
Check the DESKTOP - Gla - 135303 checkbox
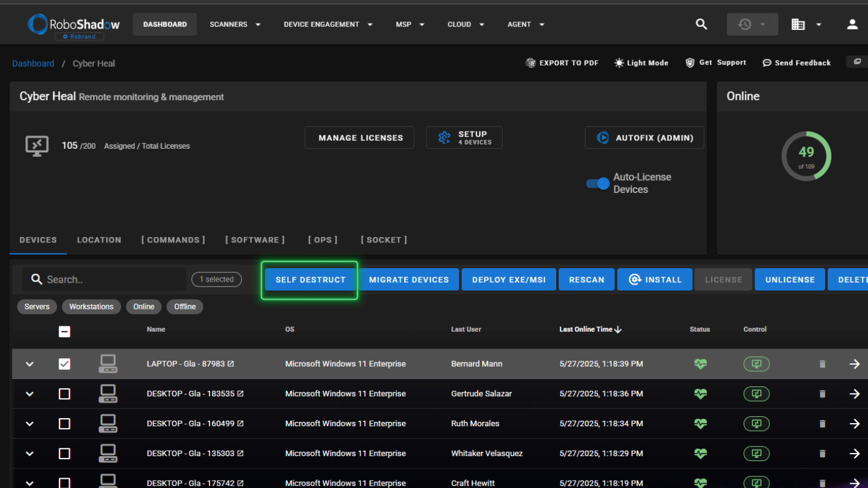tap(64, 454)
